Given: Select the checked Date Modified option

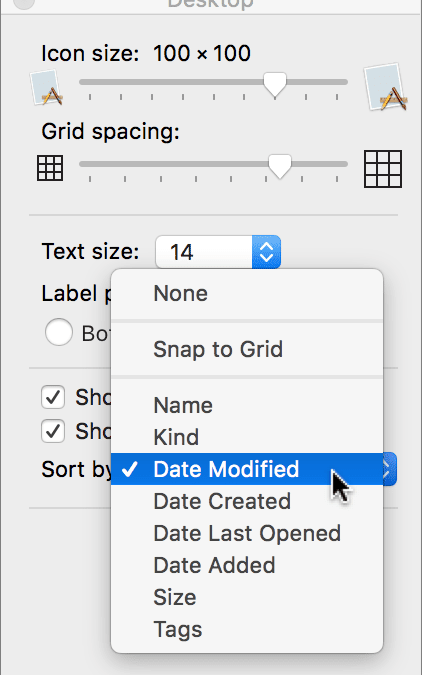Looking at the screenshot, I should click(x=247, y=469).
